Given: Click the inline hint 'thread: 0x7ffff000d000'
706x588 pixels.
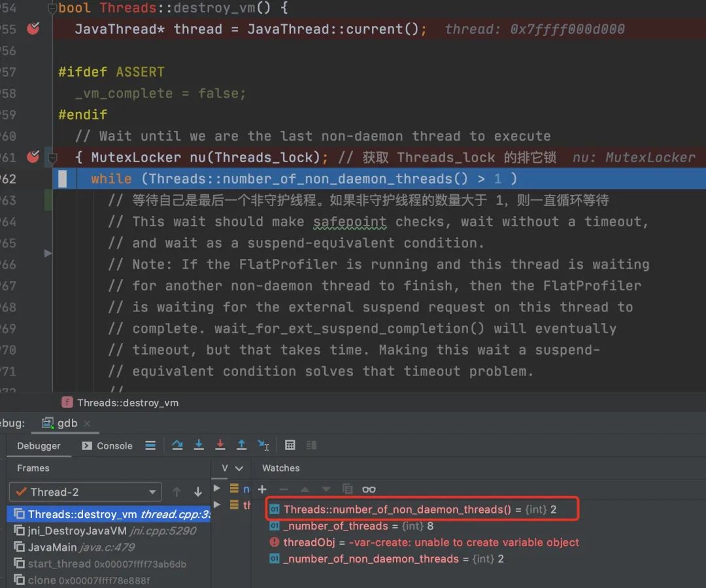Looking at the screenshot, I should point(535,29).
